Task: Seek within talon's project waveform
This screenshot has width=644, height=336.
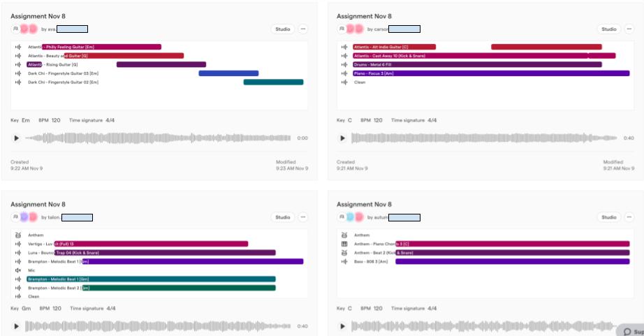Action: click(158, 326)
